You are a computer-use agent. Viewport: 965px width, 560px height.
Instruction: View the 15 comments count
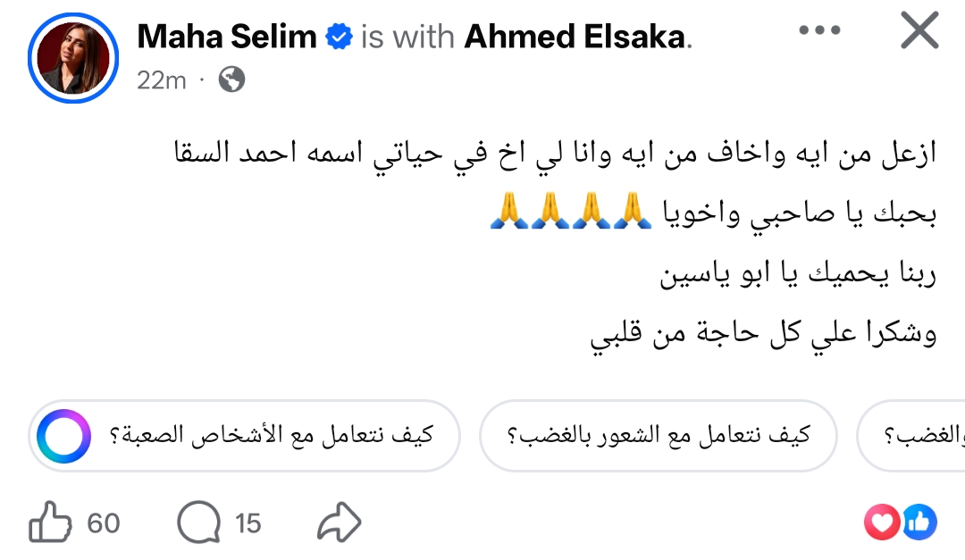click(248, 522)
